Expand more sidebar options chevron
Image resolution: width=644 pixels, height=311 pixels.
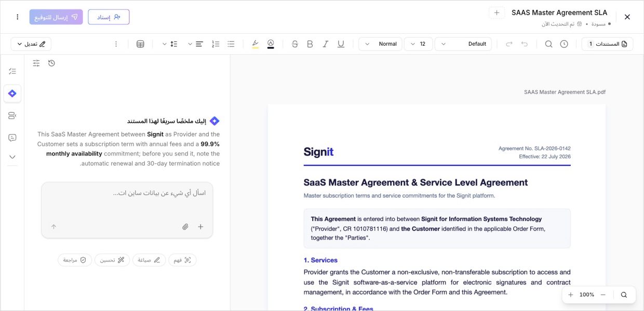click(12, 157)
